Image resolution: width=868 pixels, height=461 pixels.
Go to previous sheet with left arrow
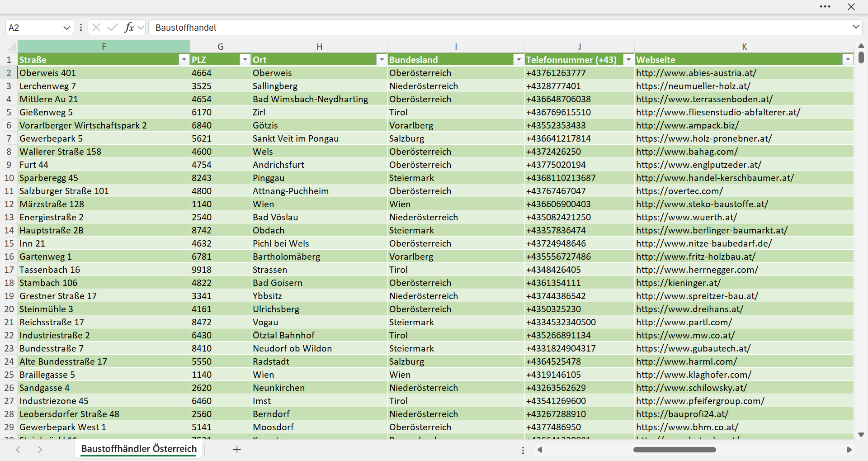coord(18,449)
